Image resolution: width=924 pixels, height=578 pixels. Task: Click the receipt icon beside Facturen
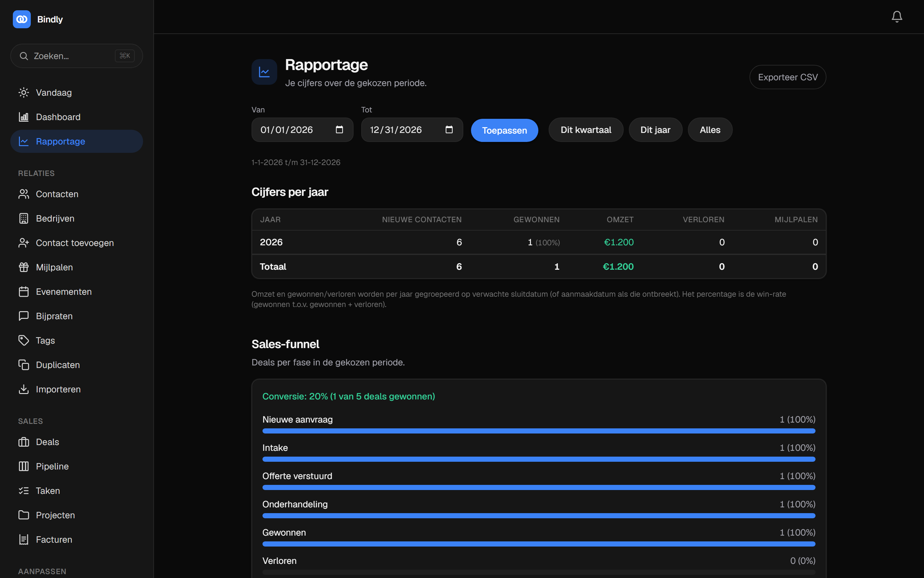point(24,540)
